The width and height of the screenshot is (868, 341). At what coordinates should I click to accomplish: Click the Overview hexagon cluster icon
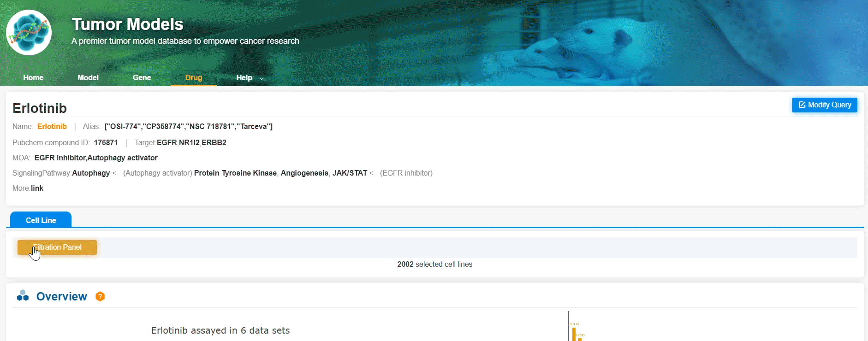point(23,296)
